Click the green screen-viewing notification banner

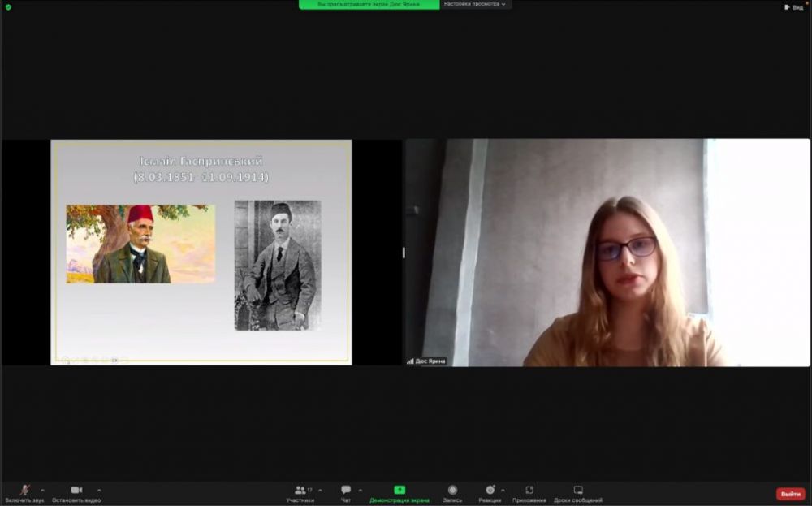pyautogui.click(x=369, y=4)
